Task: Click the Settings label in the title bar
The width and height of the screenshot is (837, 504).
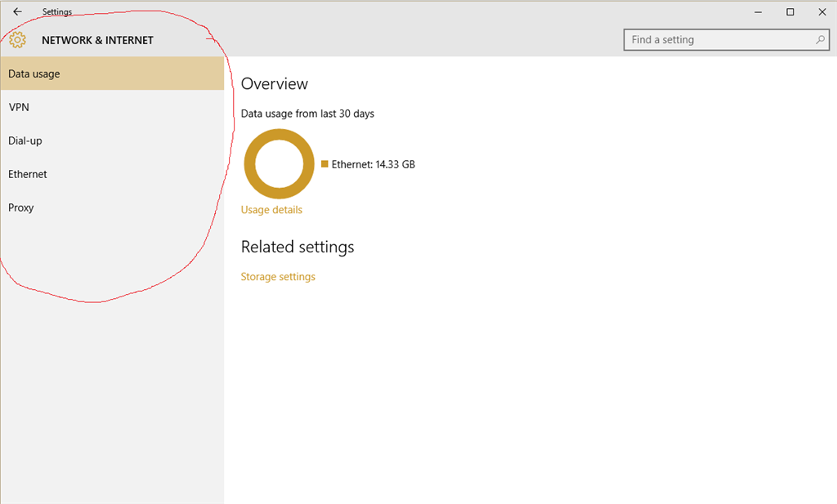Action: [57, 11]
